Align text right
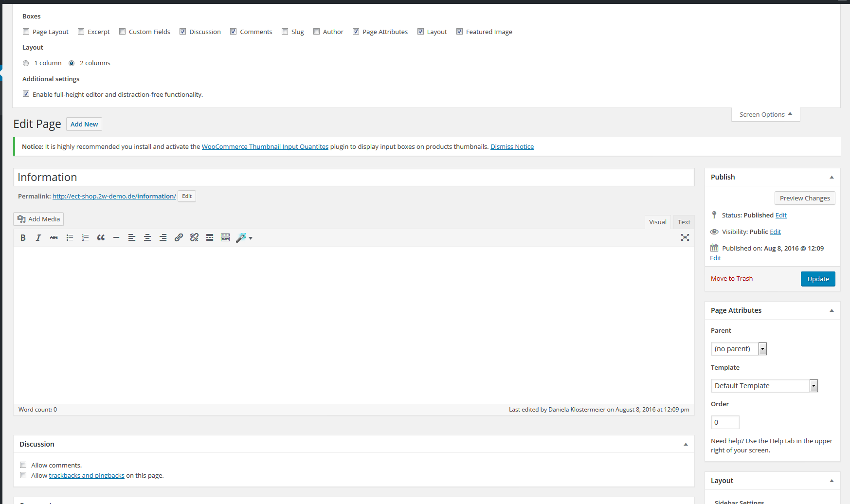This screenshot has height=504, width=850. [163, 238]
